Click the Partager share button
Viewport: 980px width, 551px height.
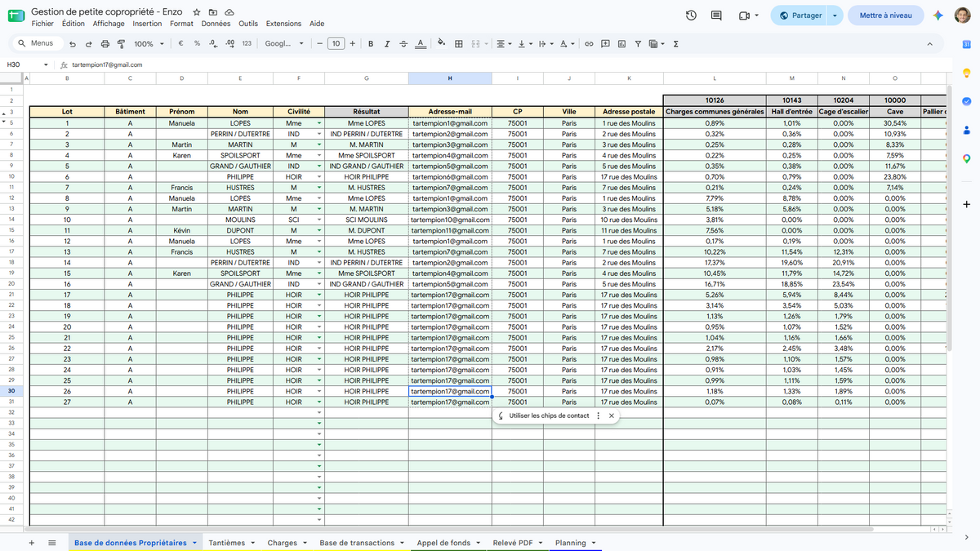(x=800, y=16)
